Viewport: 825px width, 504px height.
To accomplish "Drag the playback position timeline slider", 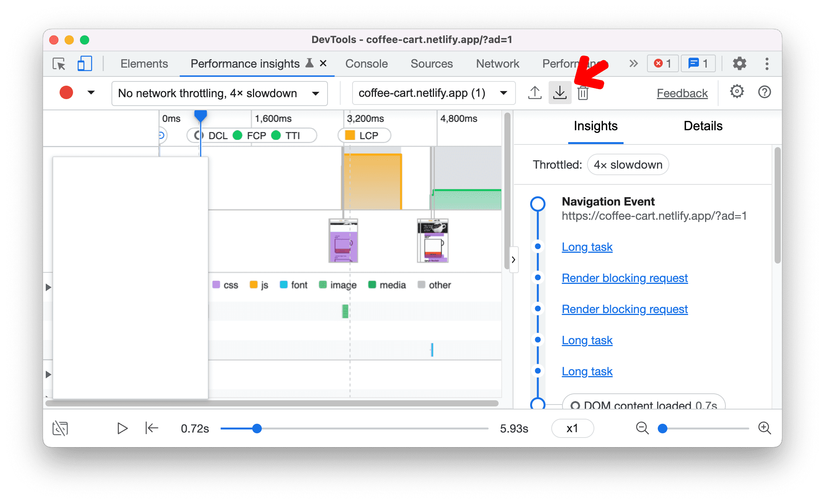I will [258, 428].
